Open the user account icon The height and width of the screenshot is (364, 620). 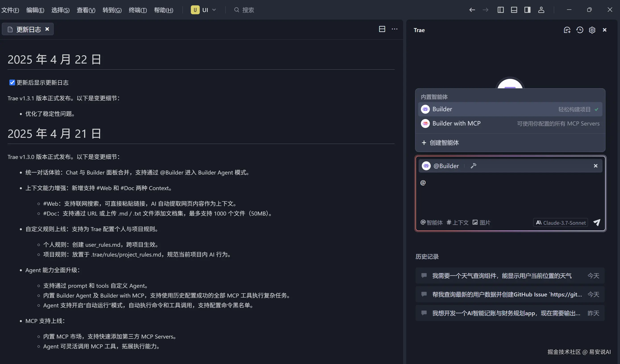[541, 10]
